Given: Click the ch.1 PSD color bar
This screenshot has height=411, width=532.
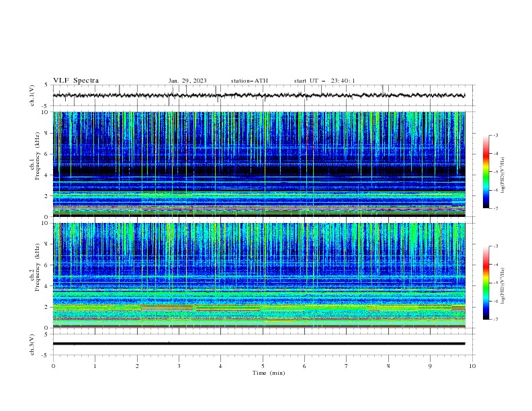Looking at the screenshot, I should pyautogui.click(x=486, y=172).
